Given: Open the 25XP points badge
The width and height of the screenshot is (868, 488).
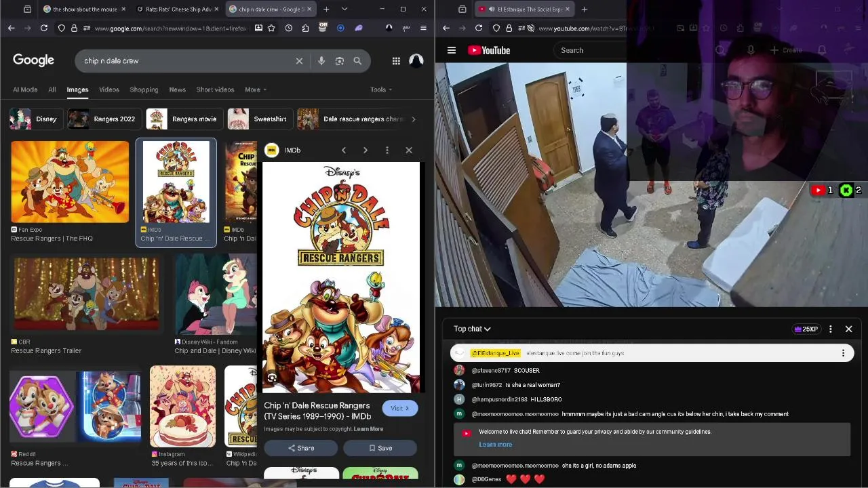Looking at the screenshot, I should [x=806, y=329].
